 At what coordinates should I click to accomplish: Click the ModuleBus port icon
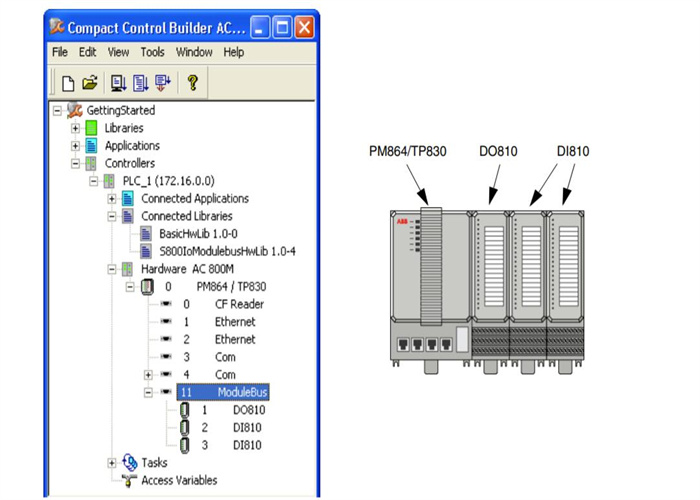click(166, 392)
